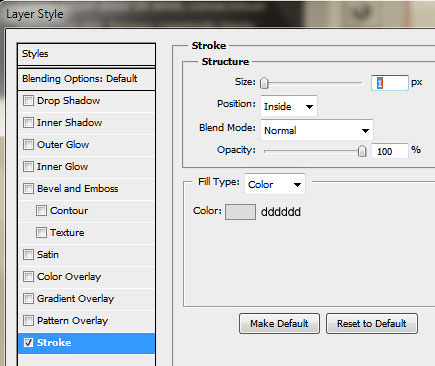Click the Opacity percent input field
This screenshot has width=435, height=366.
pos(390,151)
